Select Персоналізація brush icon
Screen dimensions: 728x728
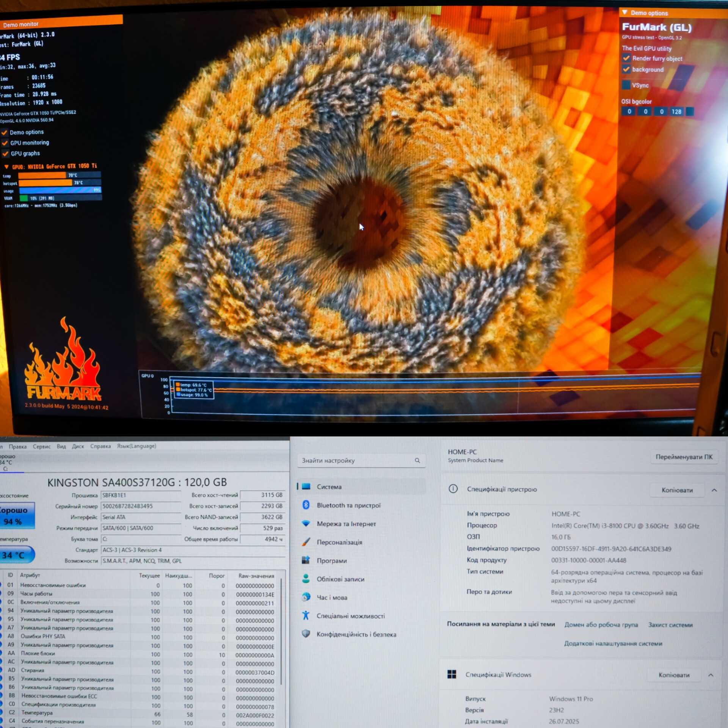pyautogui.click(x=306, y=542)
